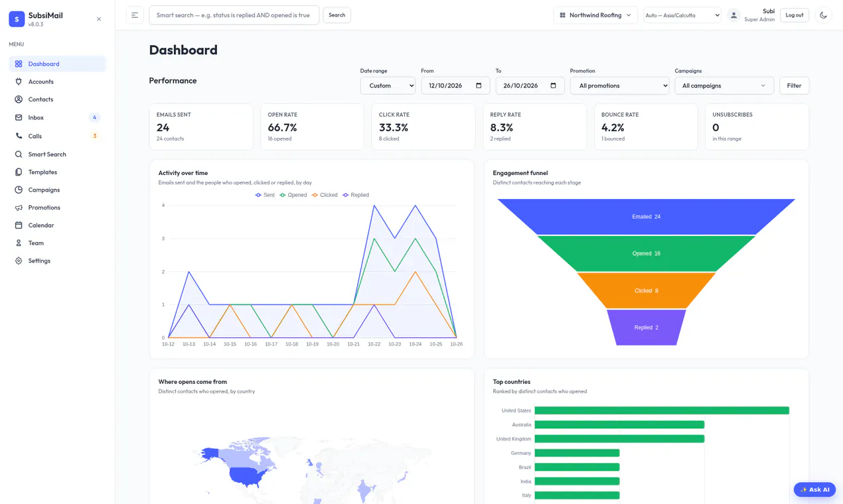Toggle the Replied series in chart legend
The image size is (843, 504).
click(x=356, y=195)
